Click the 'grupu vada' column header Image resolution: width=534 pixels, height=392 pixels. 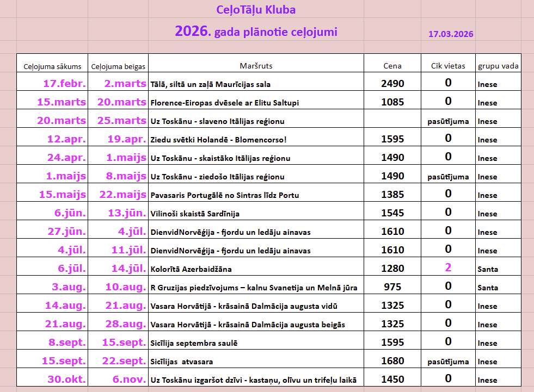point(498,66)
